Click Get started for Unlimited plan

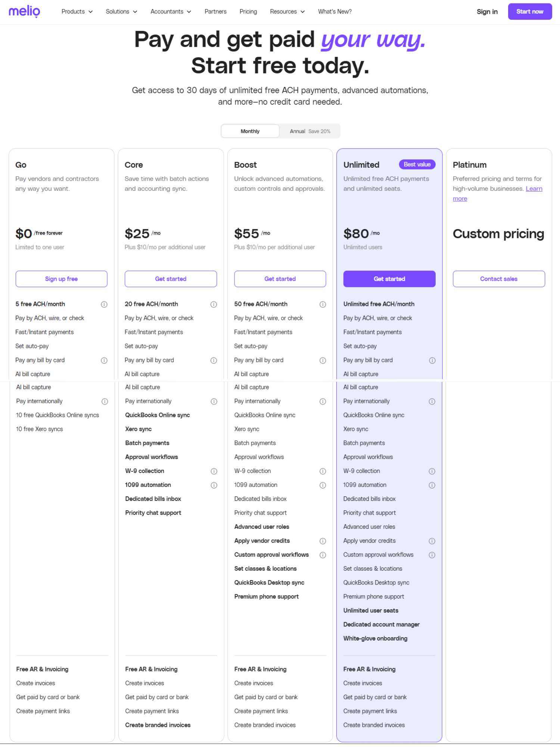389,279
